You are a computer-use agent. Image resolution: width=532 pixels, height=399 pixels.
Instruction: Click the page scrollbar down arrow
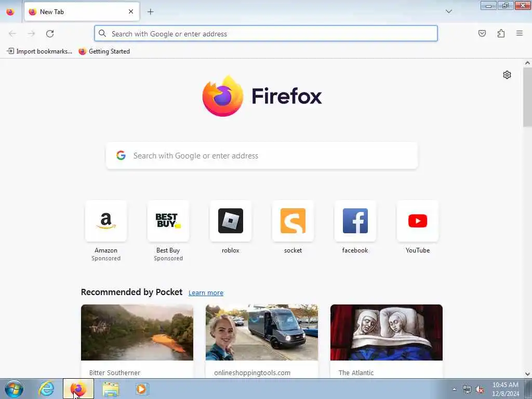click(527, 374)
